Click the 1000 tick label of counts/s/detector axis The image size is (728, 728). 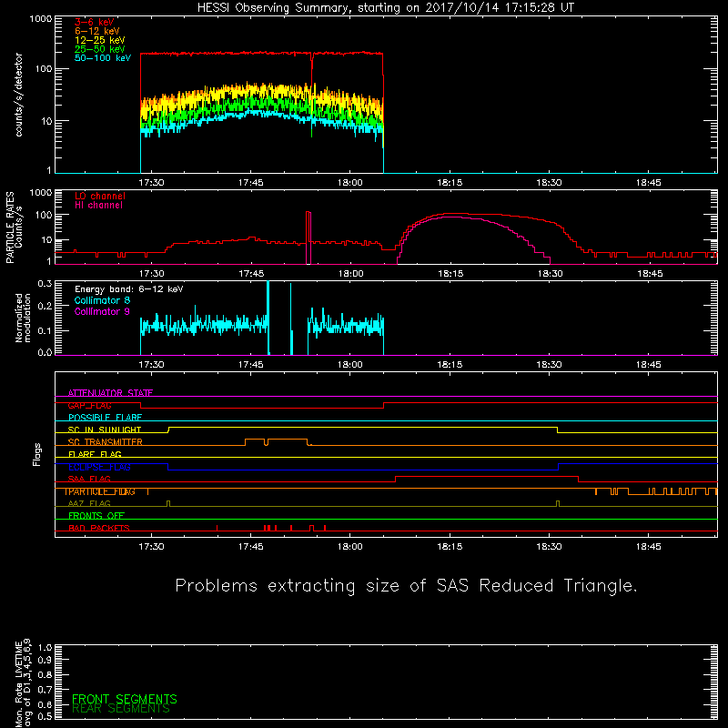coord(41,19)
